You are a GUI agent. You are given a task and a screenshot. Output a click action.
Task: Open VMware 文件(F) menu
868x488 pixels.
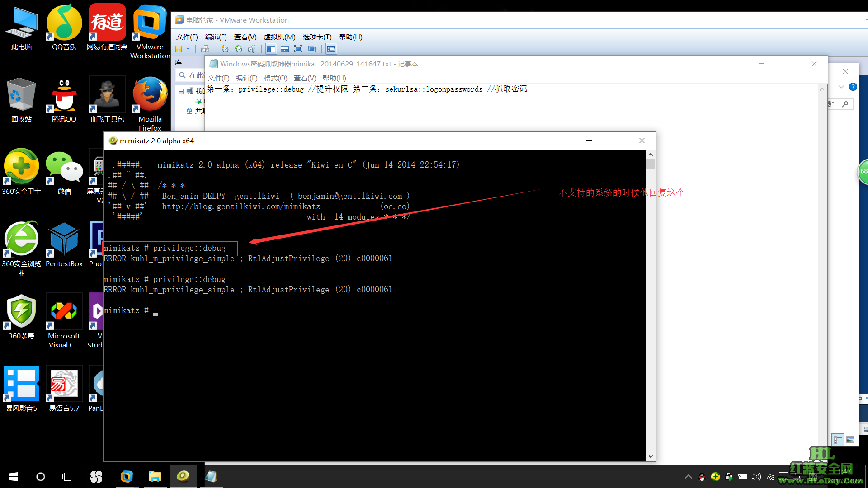coord(187,37)
